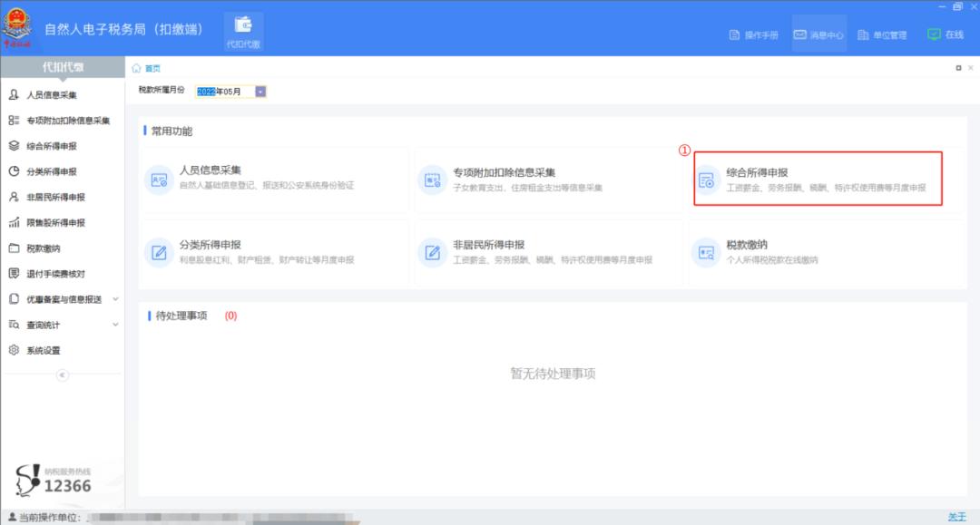Click the 税款所属月份 date field

point(224,91)
